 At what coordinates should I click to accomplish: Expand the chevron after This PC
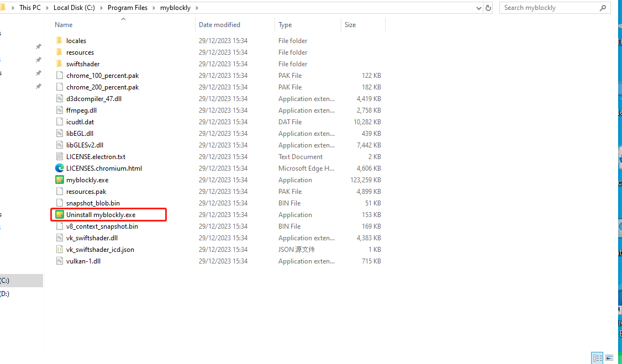(x=47, y=8)
